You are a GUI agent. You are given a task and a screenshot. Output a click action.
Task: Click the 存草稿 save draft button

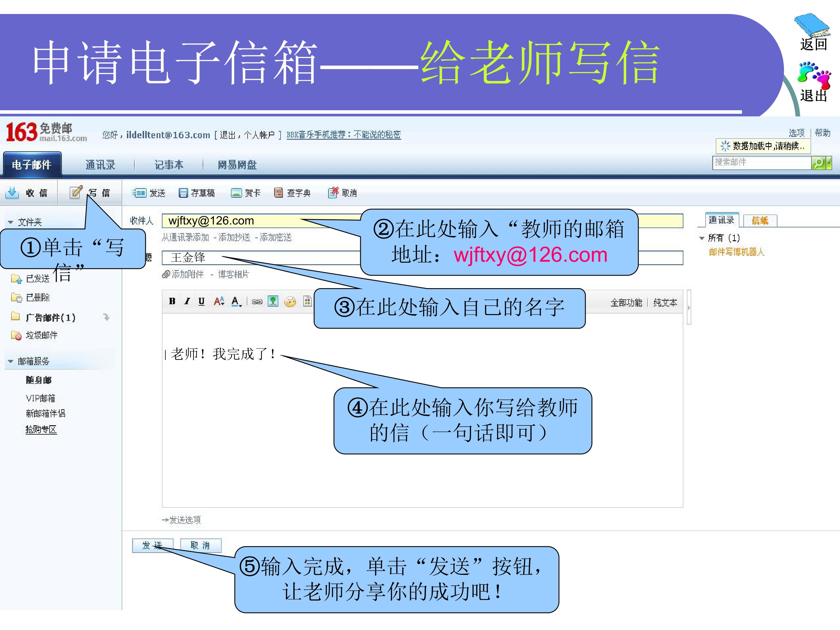pyautogui.click(x=197, y=193)
